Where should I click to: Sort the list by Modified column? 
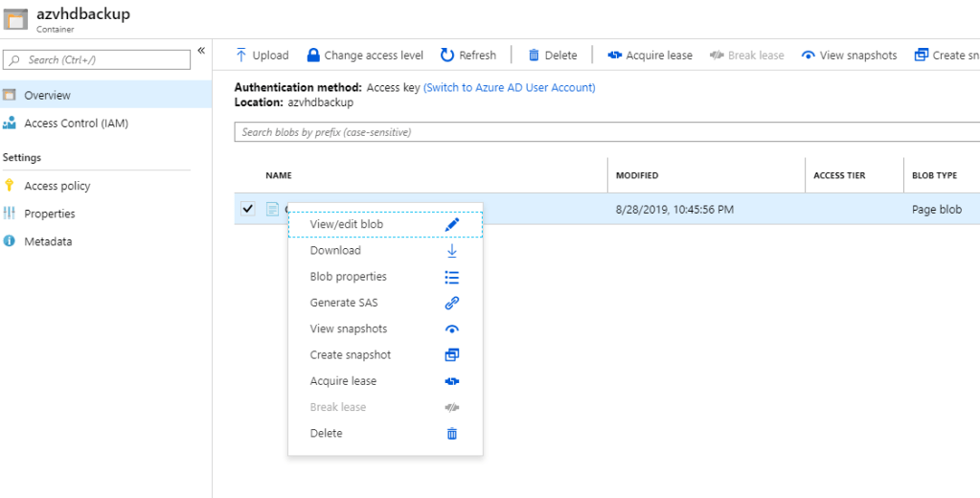tap(637, 175)
